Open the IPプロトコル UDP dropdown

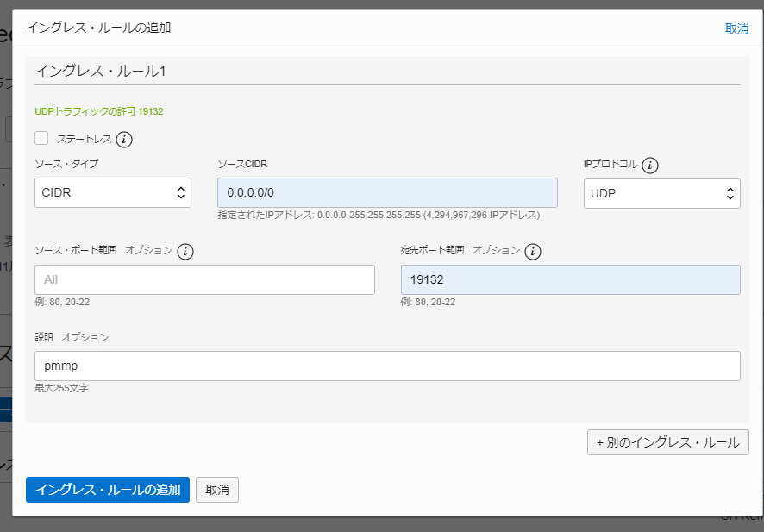tap(661, 193)
